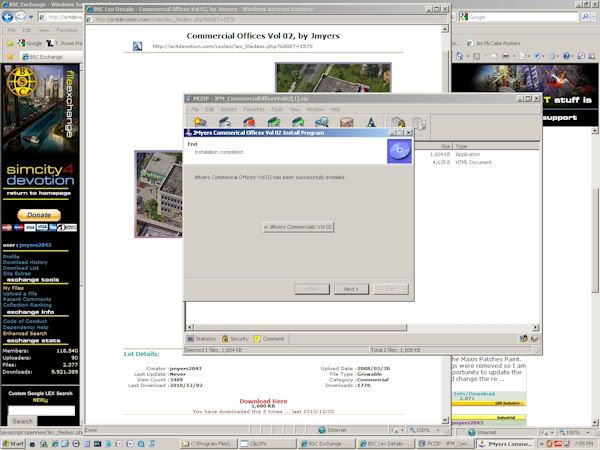This screenshot has height=450, width=600.
Task: Open Help menu in PKZIP window
Action: tap(335, 109)
